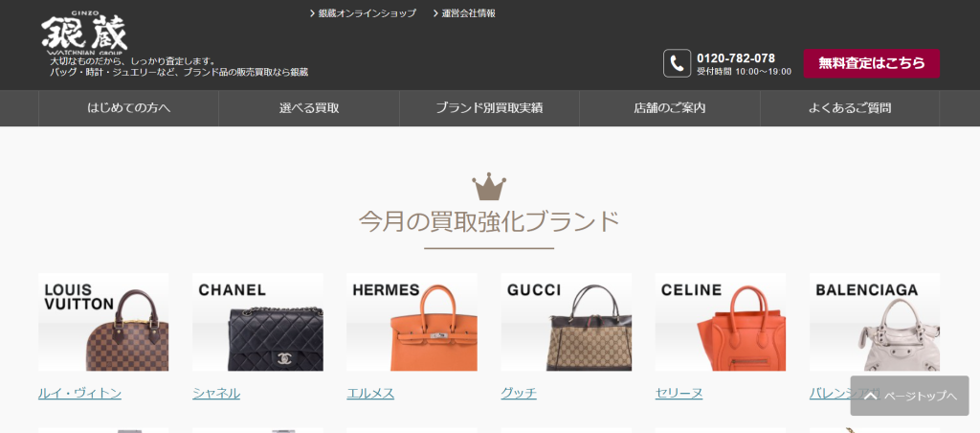Click the Hermes orange bag thumbnail
Image resolution: width=980 pixels, height=433 pixels.
[412, 322]
